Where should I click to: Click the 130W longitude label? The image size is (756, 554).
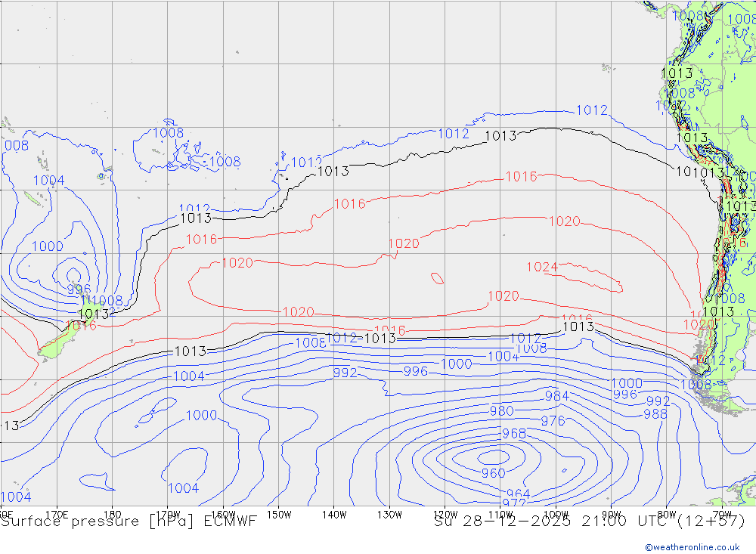tap(389, 515)
